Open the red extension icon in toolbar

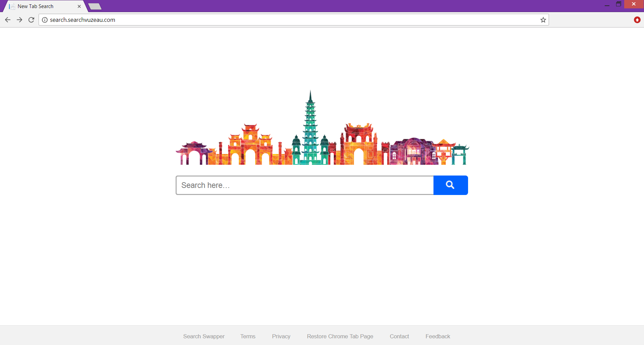tap(637, 20)
